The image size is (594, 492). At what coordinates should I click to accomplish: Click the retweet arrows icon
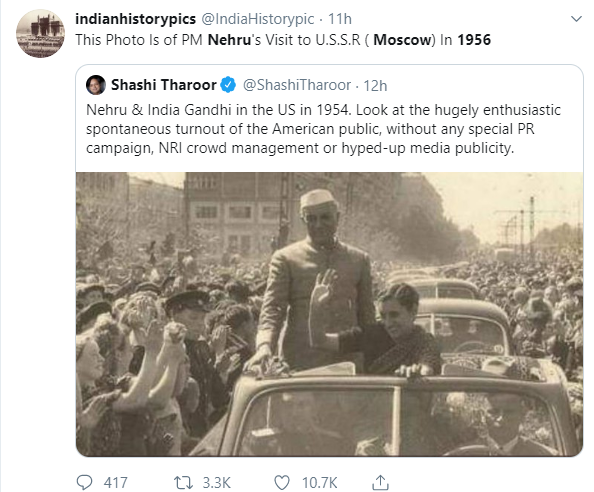coord(183,483)
